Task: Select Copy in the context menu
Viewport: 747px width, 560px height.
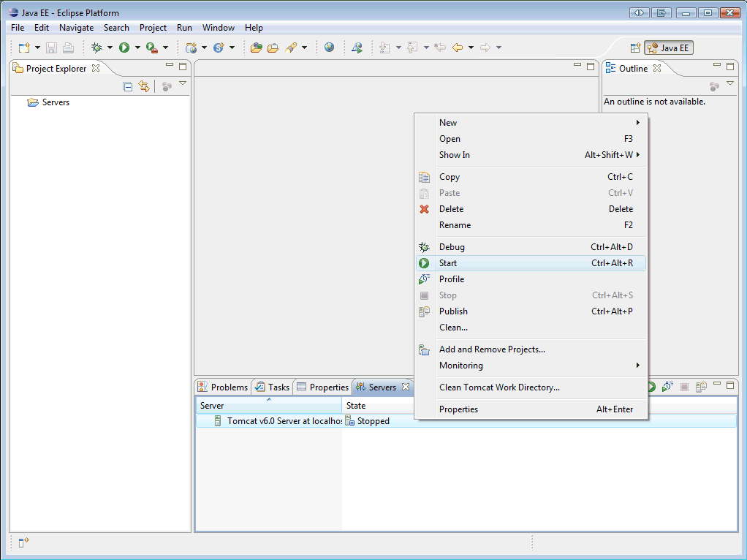Action: (531, 177)
